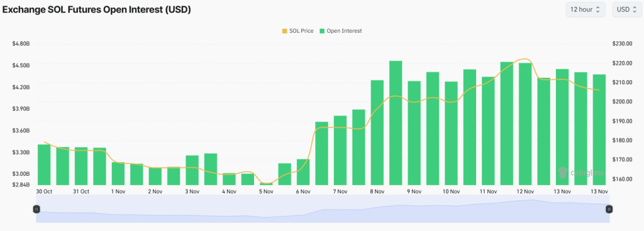This screenshot has height=231, width=644.
Task: Grab the right handle of the range slider
Action: (609, 209)
